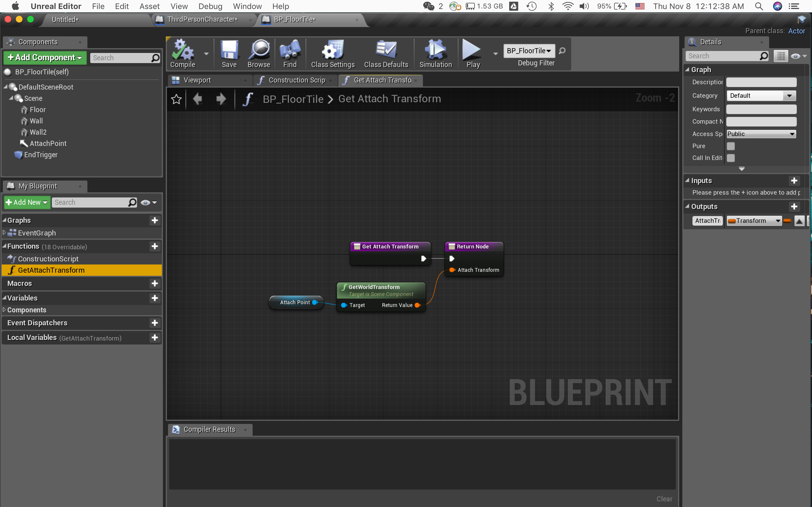Viewport: 812px width, 507px height.
Task: Click the Actor parent class link
Action: pos(796,31)
